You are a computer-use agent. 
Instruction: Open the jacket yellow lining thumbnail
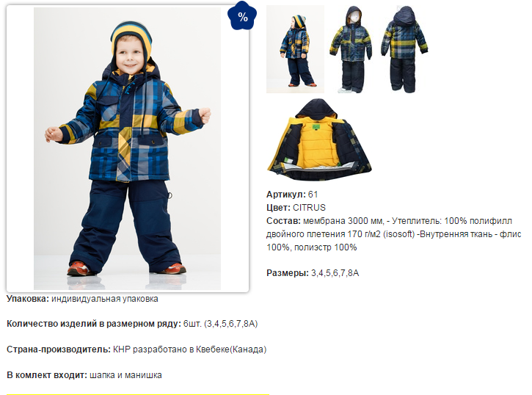pos(319,139)
